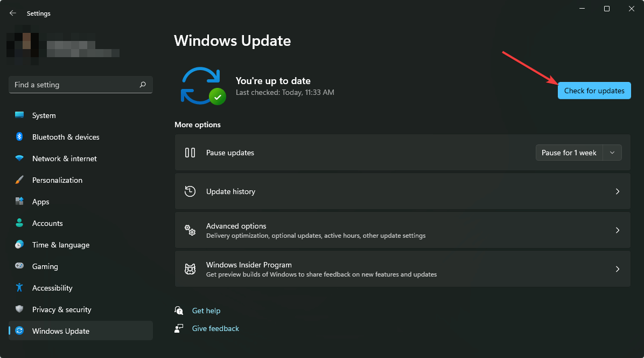This screenshot has height=358, width=644.
Task: Select the Apps sidebar icon
Action: [19, 202]
